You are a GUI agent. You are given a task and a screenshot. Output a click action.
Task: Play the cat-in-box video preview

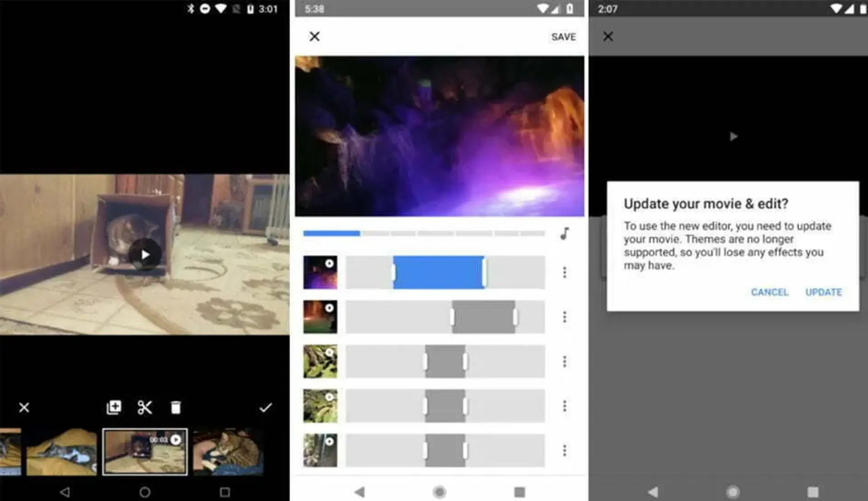point(145,255)
